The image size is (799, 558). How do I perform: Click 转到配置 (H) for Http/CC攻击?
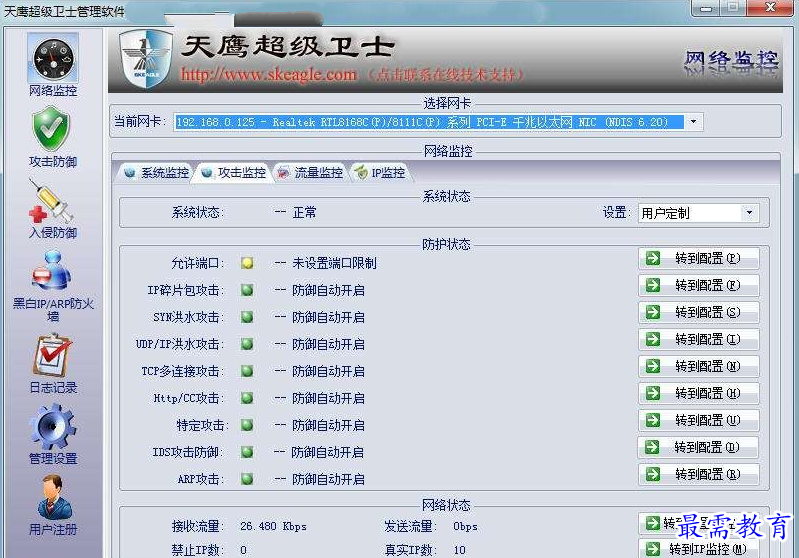pyautogui.click(x=699, y=393)
